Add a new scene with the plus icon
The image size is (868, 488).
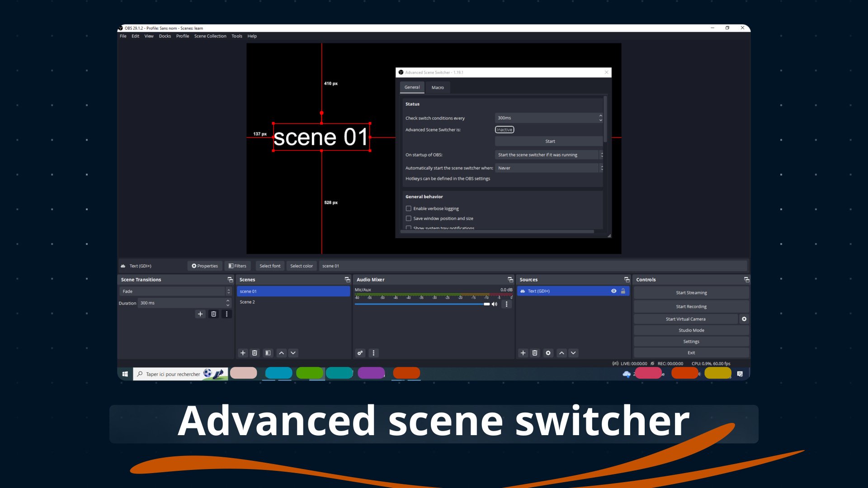pos(243,353)
